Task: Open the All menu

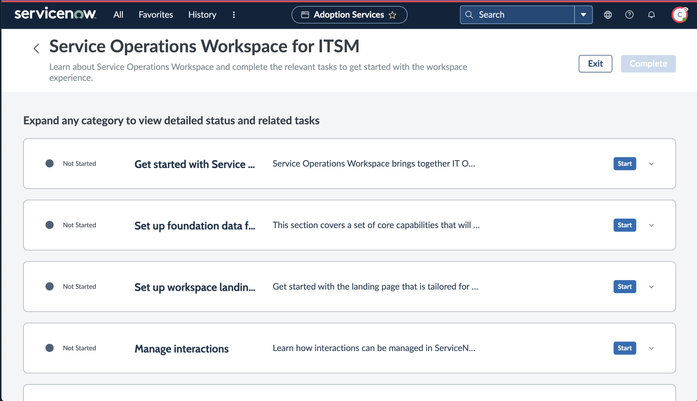Action: 118,15
